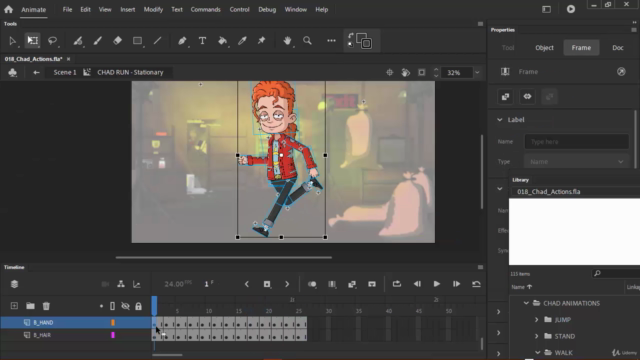Click the workspace switcher icon

[546, 9]
